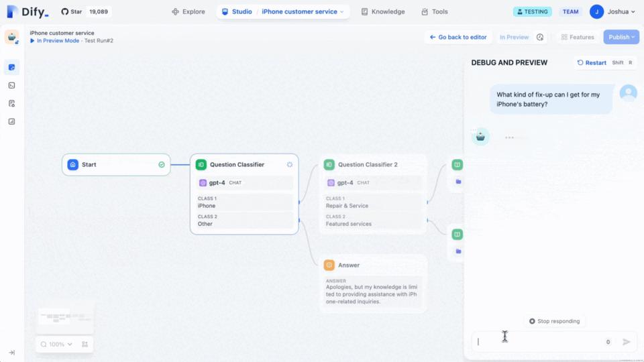Click the iPhone customer service app avatar

[12, 37]
